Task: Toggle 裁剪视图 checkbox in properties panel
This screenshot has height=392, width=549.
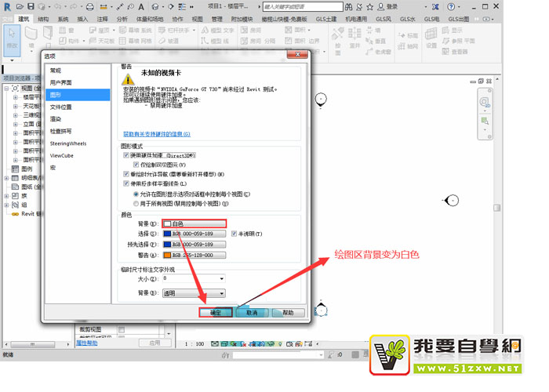Action: pos(122,329)
